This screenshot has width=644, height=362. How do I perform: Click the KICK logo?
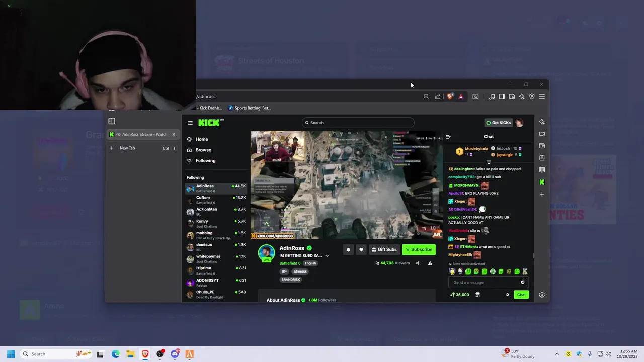(x=211, y=123)
